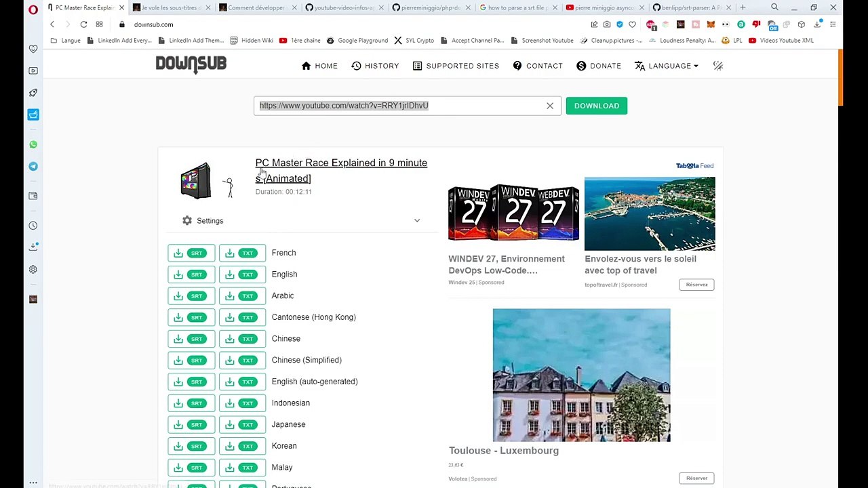868x488 pixels.
Task: Open the speed dial start page
Action: pos(99,24)
